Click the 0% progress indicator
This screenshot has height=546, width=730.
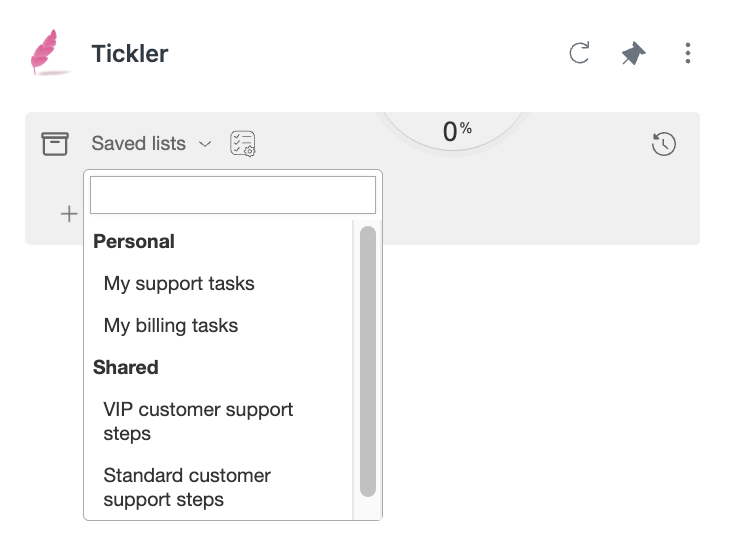(457, 131)
